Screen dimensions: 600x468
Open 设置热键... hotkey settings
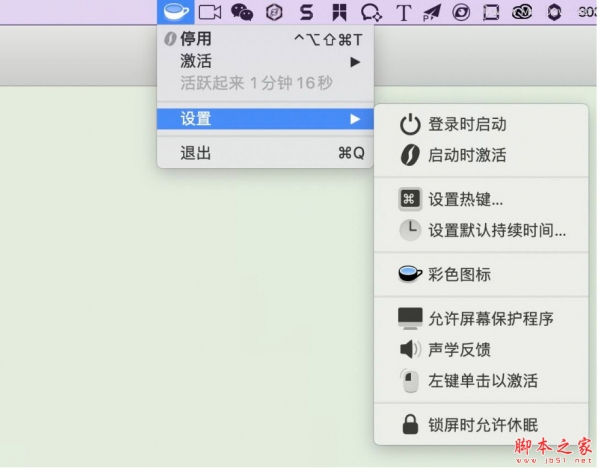click(481, 199)
